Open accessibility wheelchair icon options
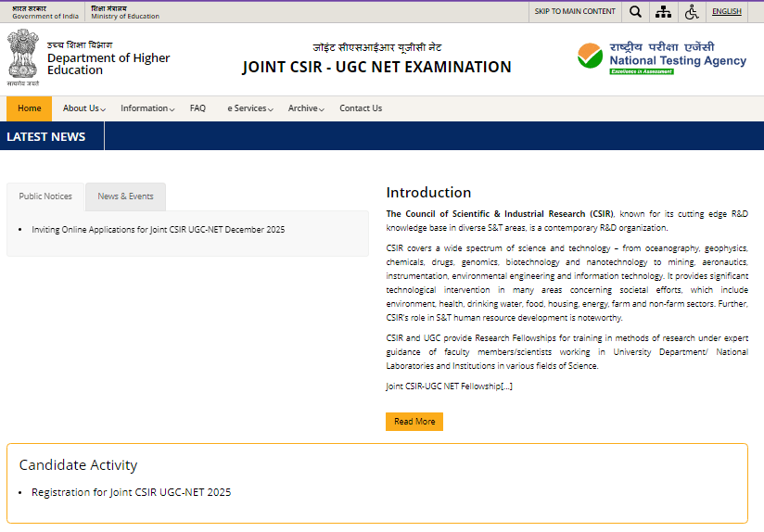The width and height of the screenshot is (764, 532). (692, 12)
